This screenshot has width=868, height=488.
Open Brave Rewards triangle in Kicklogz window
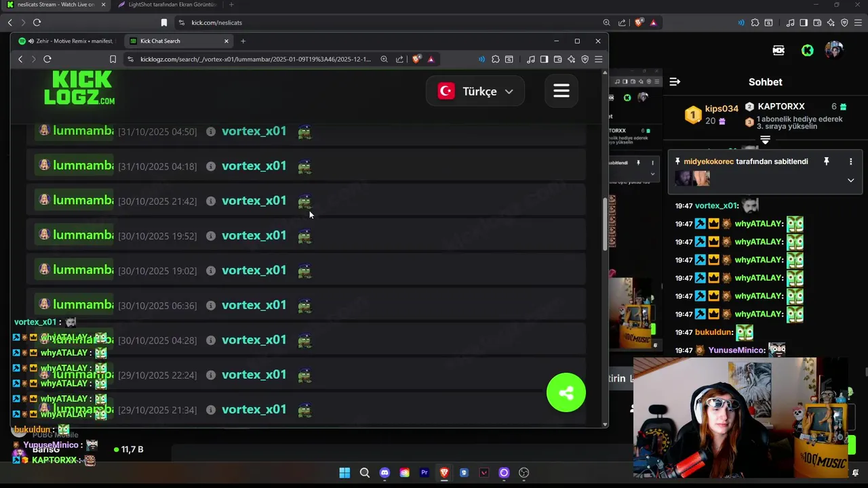click(431, 59)
